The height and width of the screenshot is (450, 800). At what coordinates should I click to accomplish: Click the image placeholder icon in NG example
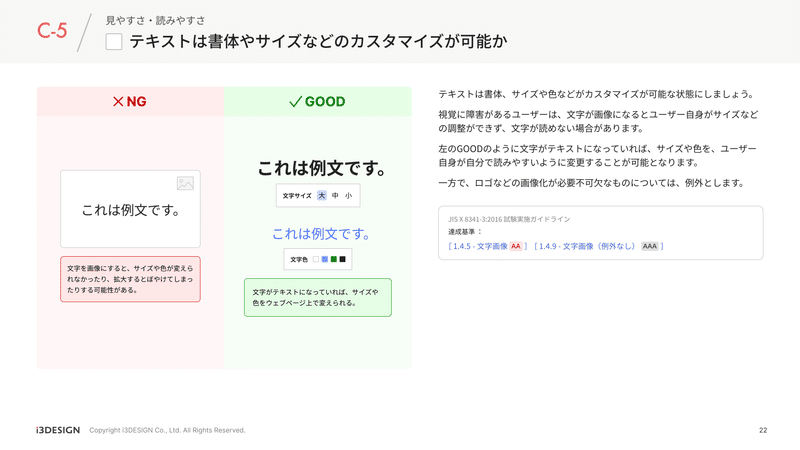point(185,183)
